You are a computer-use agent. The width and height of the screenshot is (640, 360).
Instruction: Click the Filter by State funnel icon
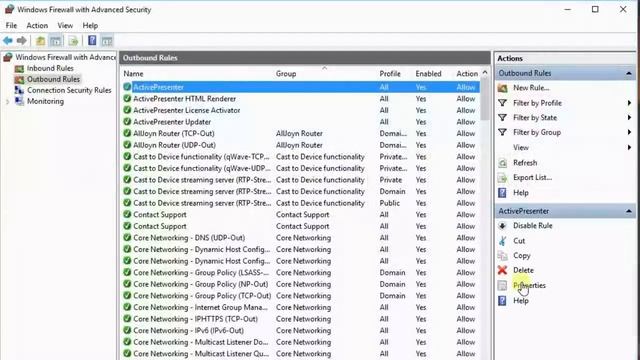[502, 118]
